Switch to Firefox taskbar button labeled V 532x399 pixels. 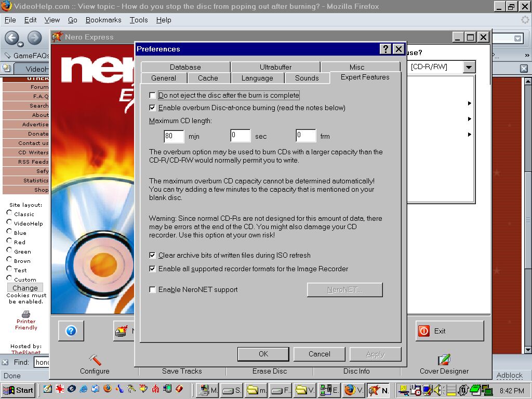pyautogui.click(x=354, y=390)
